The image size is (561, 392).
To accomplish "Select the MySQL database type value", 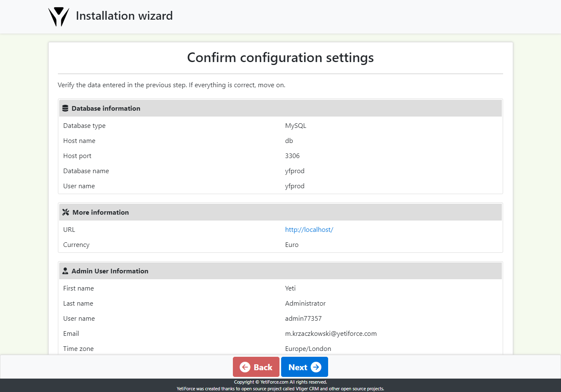I will 295,125.
